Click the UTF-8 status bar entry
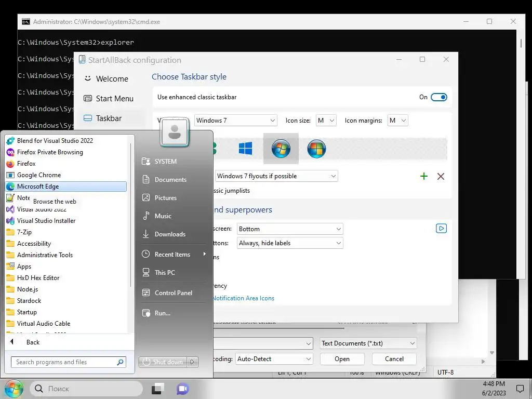 pos(445,372)
